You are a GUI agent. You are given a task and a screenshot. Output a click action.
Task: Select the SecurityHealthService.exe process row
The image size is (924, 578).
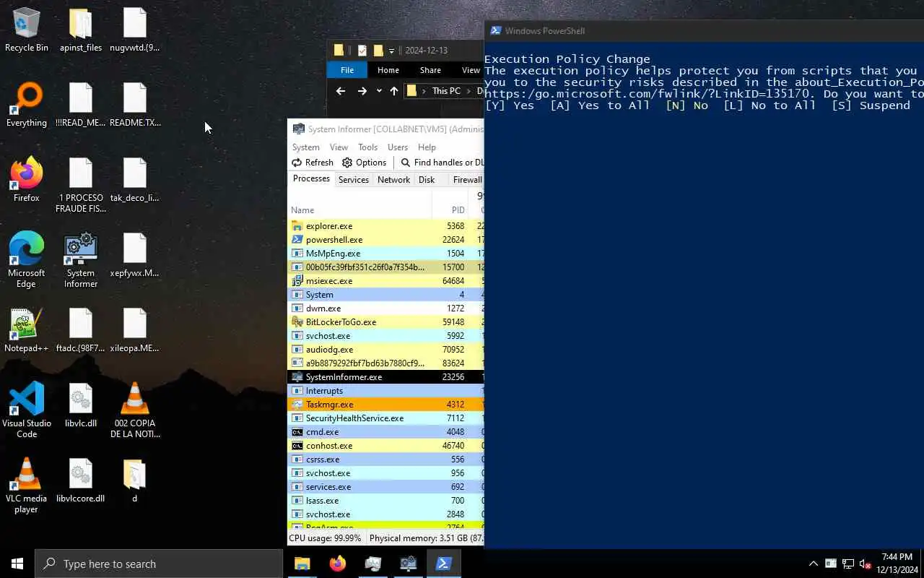pos(385,418)
